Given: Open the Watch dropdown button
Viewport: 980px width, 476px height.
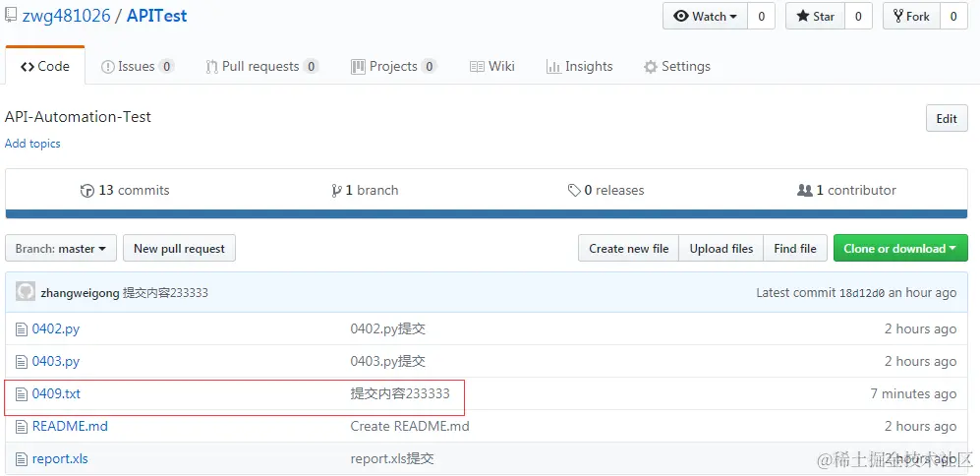Looking at the screenshot, I should click(x=705, y=17).
